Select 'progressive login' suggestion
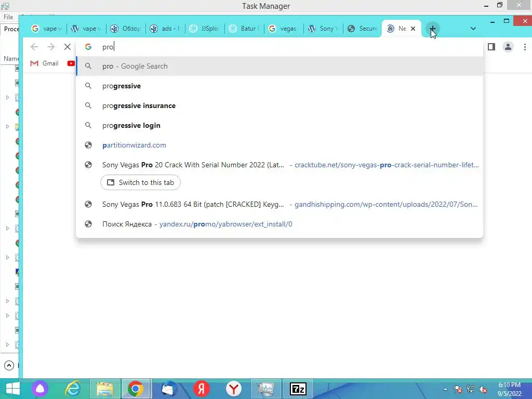532x399 pixels. (280, 125)
